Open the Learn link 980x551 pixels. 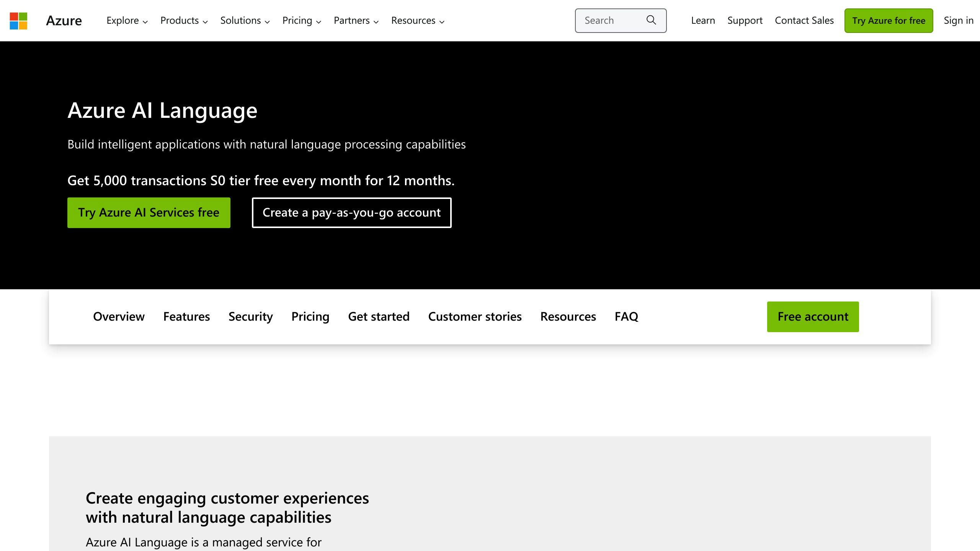(x=703, y=21)
